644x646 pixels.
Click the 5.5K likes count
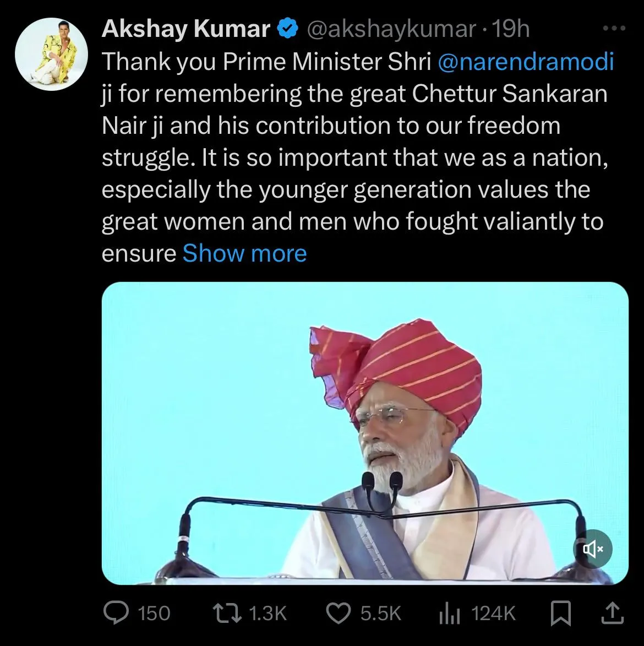(x=381, y=614)
